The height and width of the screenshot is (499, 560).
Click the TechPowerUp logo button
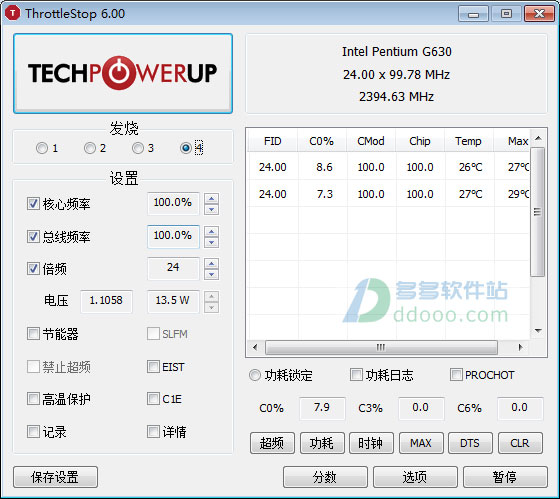coord(123,74)
